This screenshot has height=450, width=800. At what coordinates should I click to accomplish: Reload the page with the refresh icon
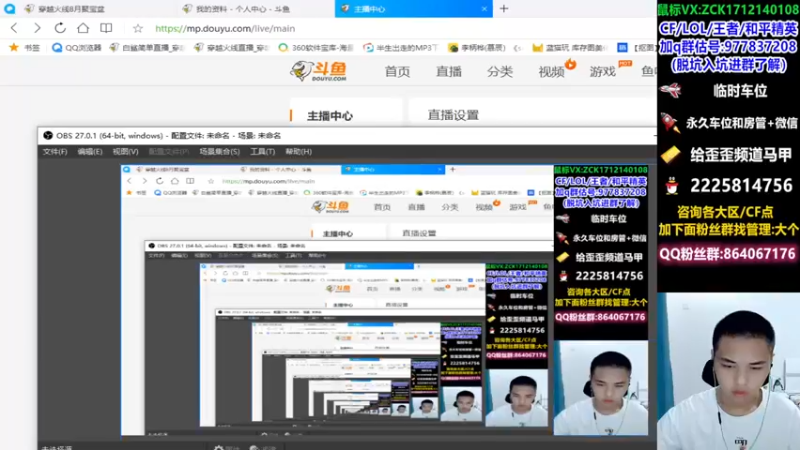(x=60, y=28)
